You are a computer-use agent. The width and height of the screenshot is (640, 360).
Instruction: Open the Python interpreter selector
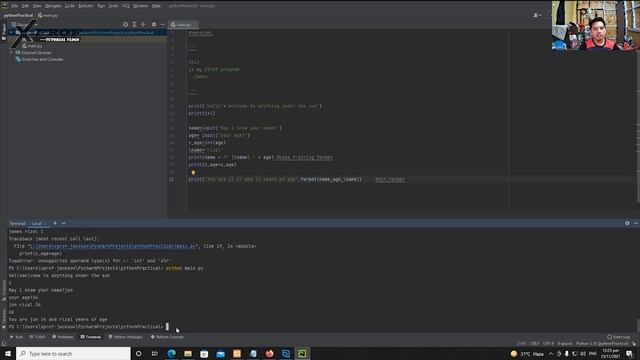click(x=602, y=344)
